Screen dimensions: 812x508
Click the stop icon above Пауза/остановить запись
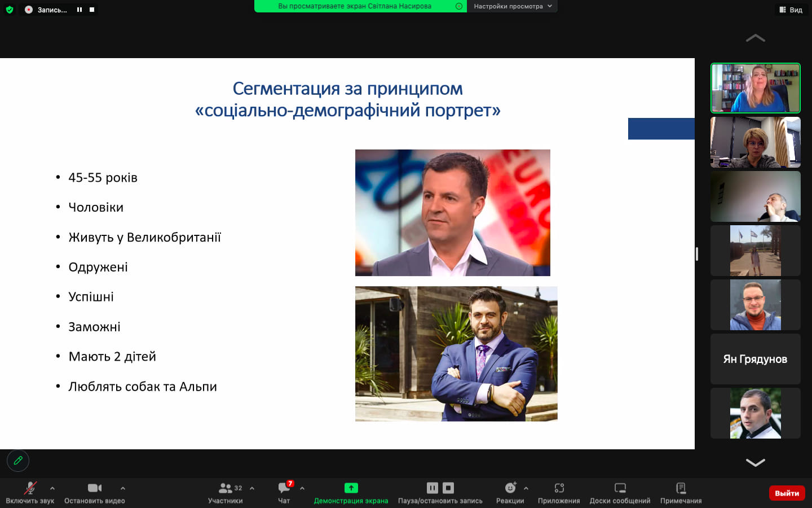448,488
